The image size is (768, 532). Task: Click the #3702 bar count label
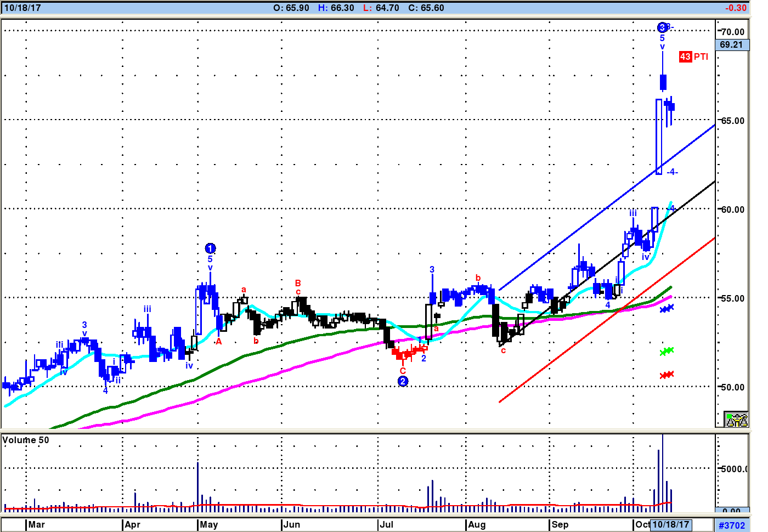coord(732,525)
